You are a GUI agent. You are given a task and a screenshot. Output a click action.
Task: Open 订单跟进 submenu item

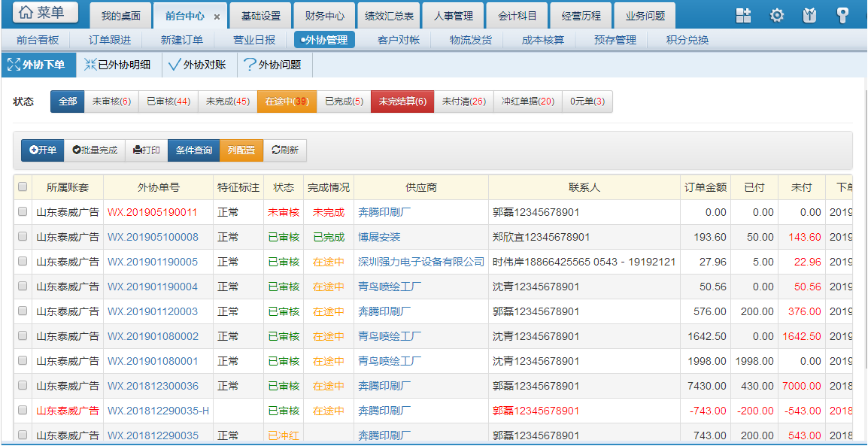[x=110, y=40]
